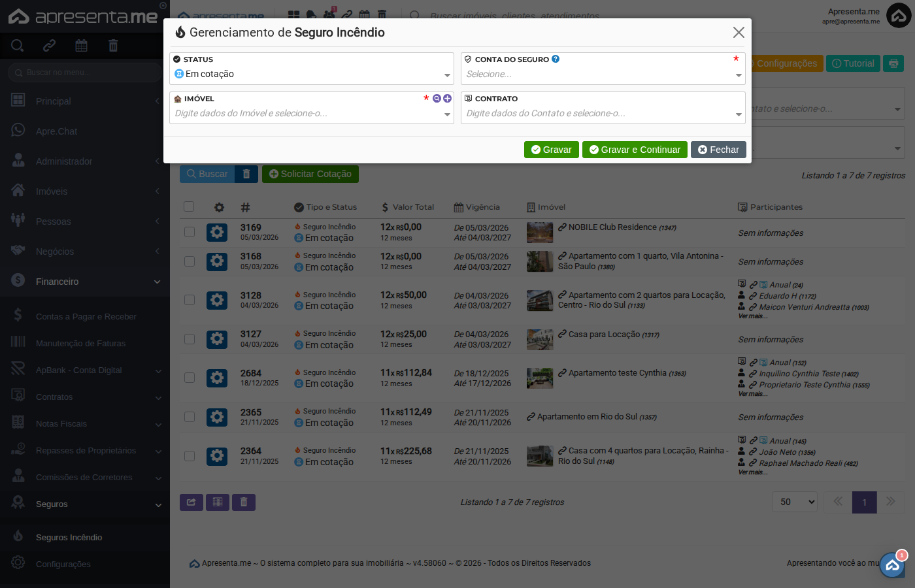Image resolution: width=915 pixels, height=588 pixels.
Task: Click the plus icon in Imóvel field
Action: (447, 99)
